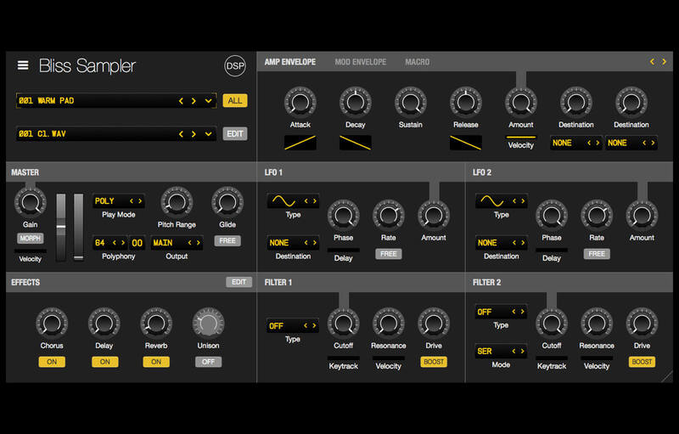Change LFO 1 Destination NONE selector
The height and width of the screenshot is (434, 679).
[x=293, y=243]
